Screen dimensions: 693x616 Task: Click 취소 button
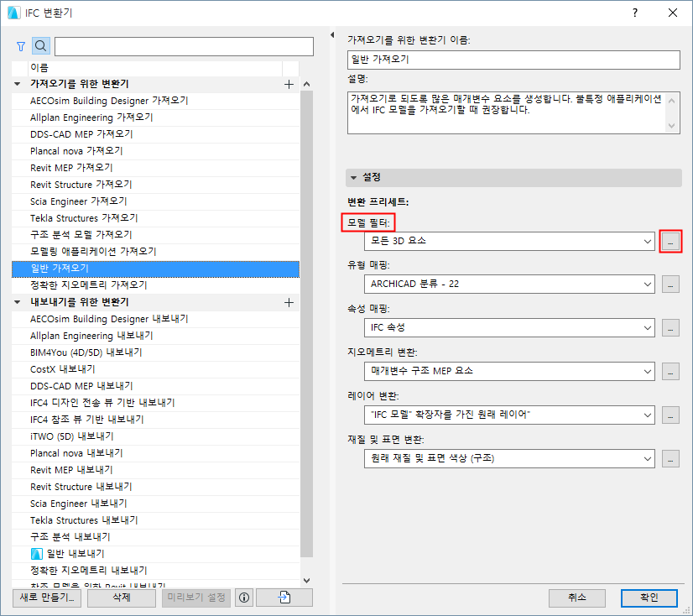[576, 598]
